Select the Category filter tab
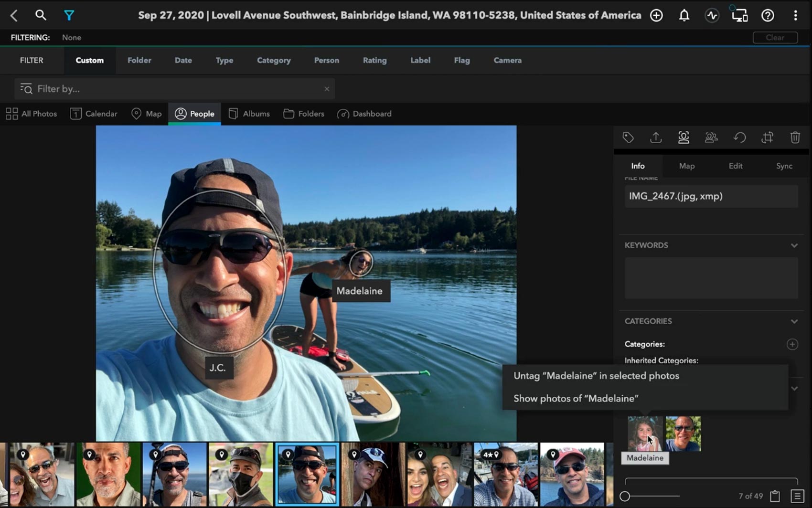 [274, 60]
